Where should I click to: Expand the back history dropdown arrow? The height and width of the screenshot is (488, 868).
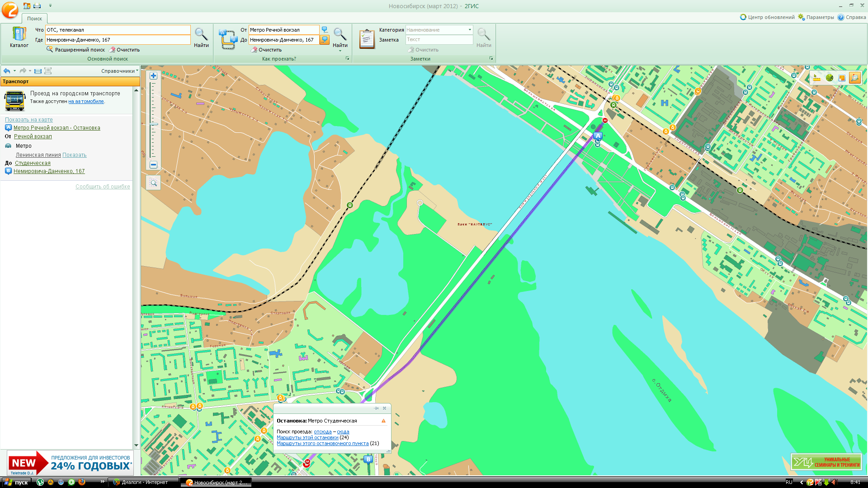14,71
